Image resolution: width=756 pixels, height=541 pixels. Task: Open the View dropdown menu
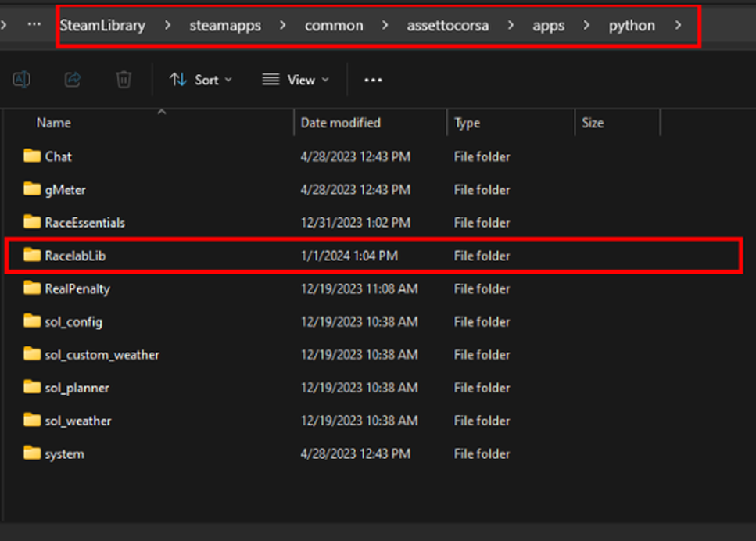pos(296,80)
